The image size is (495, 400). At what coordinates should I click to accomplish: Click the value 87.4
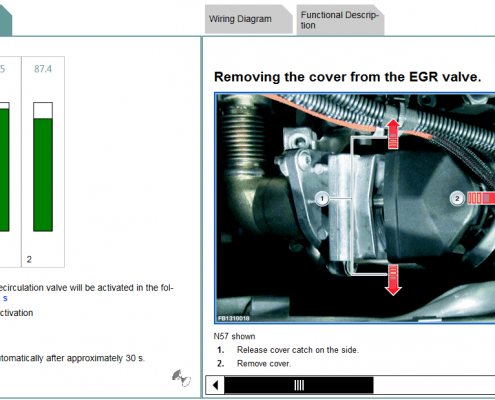pyautogui.click(x=43, y=69)
